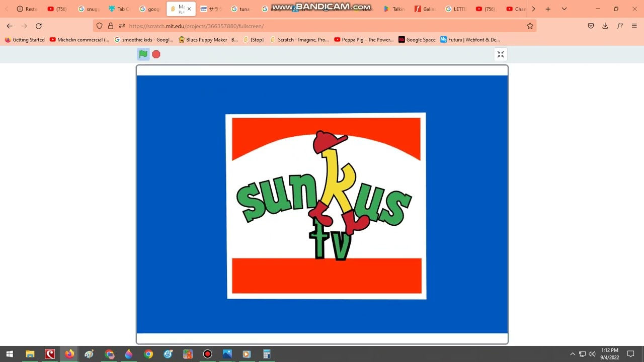644x362 pixels.
Task: Open the Save to Pocket button
Action: [x=591, y=26]
